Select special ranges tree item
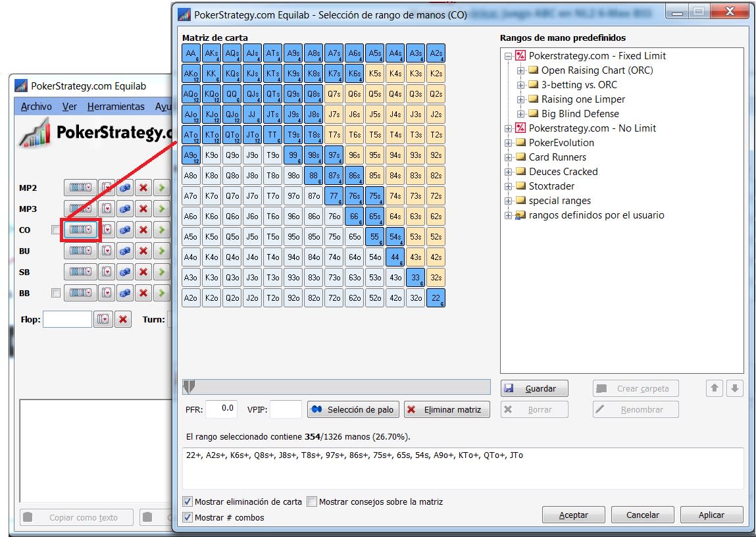This screenshot has height=537, width=756. click(x=560, y=201)
